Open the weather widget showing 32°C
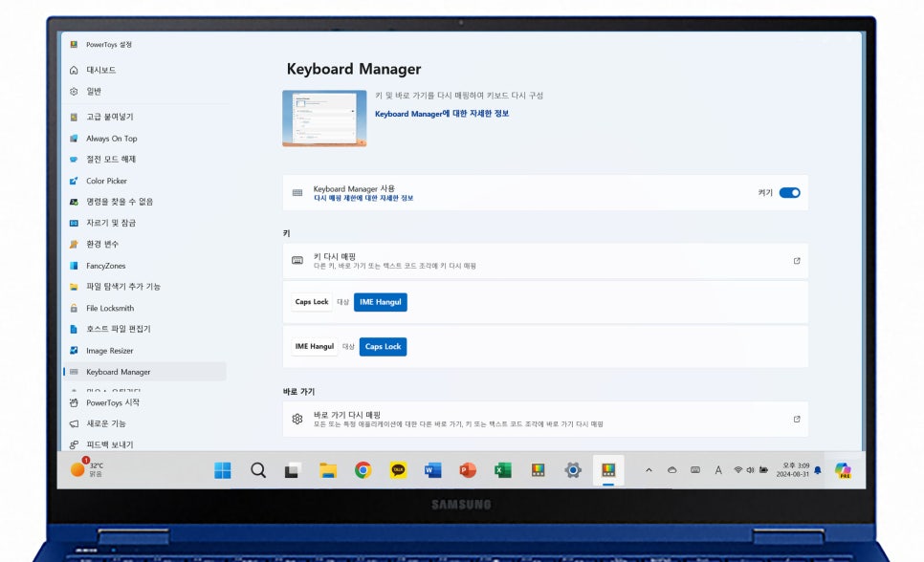924x562 pixels. pos(87,469)
